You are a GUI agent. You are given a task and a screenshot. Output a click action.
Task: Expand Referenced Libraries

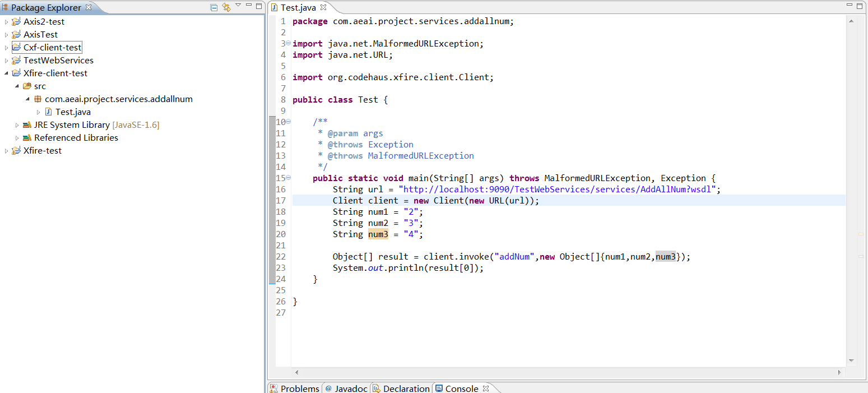(17, 138)
